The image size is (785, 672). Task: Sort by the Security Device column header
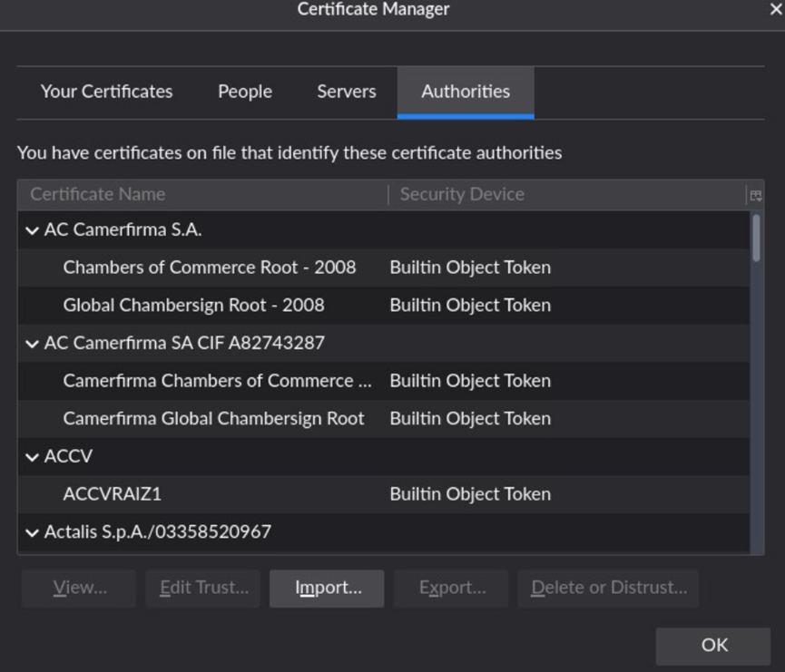[566, 195]
